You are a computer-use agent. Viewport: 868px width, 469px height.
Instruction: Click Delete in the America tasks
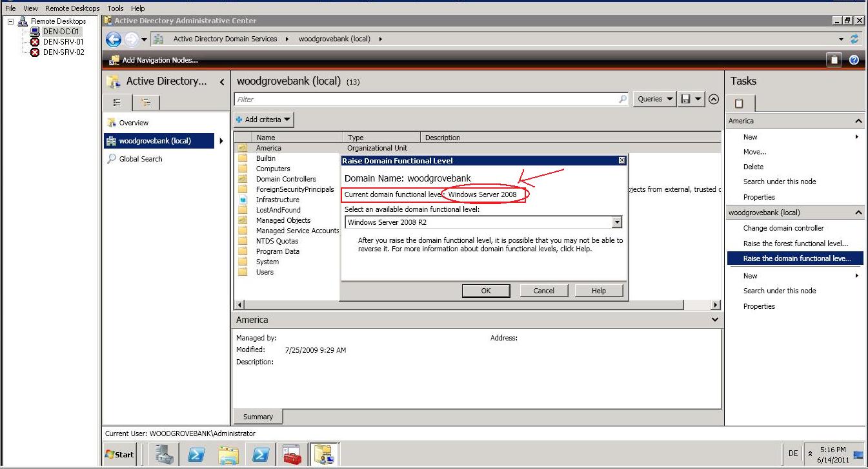coord(753,167)
